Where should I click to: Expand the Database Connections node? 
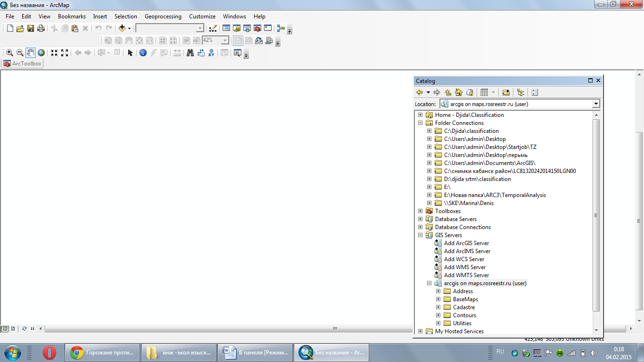coord(421,227)
